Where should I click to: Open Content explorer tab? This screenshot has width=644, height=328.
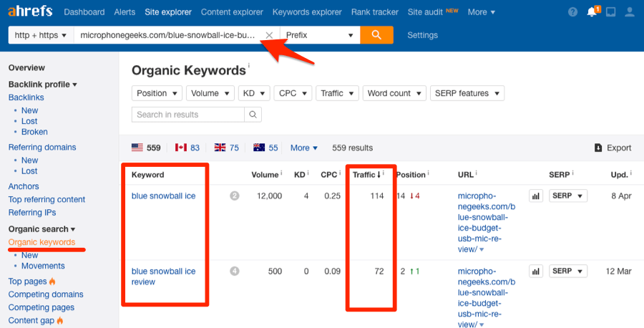232,12
